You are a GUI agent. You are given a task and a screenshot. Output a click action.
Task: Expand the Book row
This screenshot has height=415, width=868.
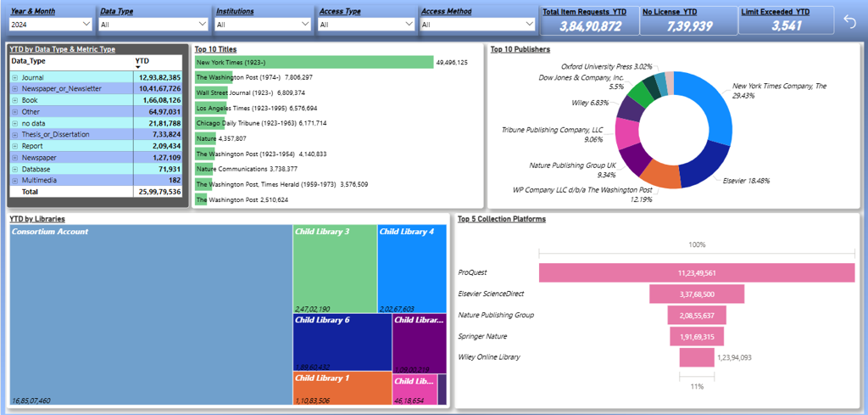[x=15, y=100]
